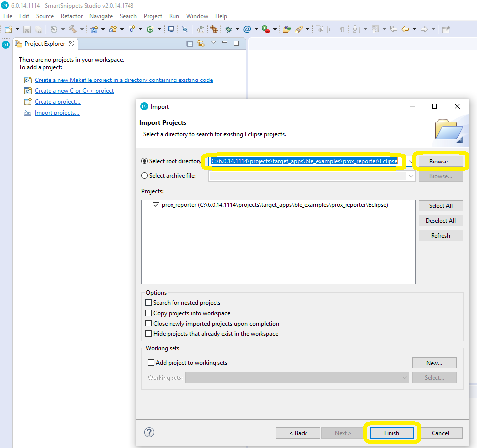This screenshot has width=477, height=448.
Task: Click Create a new C or C++ project link
Action: tap(74, 90)
